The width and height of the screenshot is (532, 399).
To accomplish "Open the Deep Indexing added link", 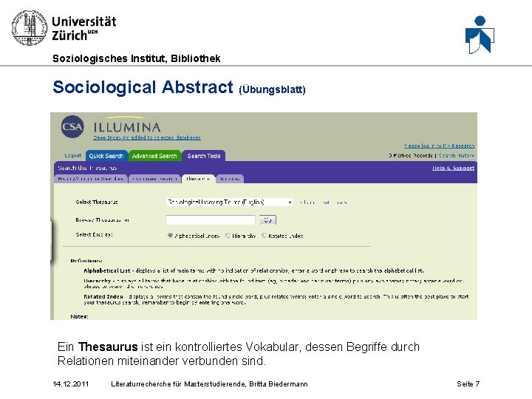I will 147,137.
